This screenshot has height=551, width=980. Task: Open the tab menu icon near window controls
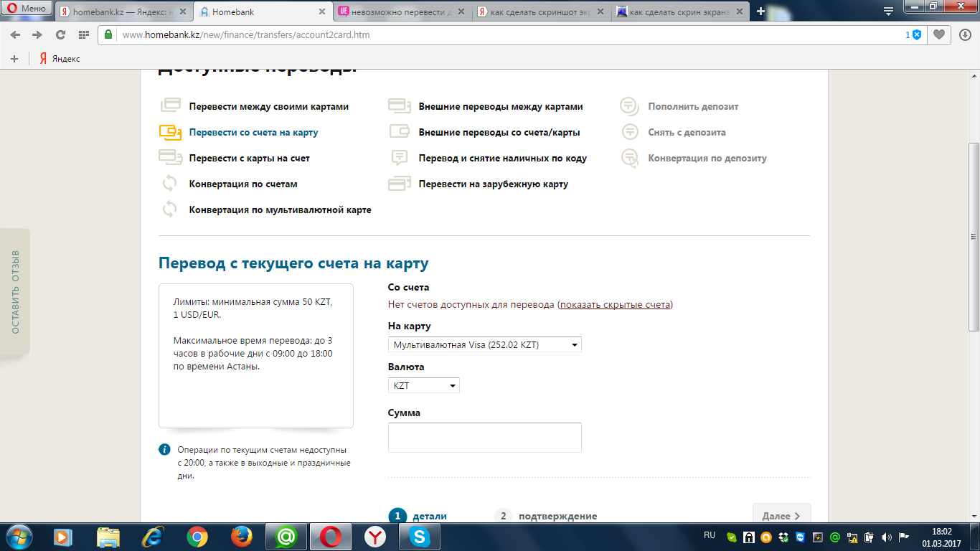coord(888,11)
